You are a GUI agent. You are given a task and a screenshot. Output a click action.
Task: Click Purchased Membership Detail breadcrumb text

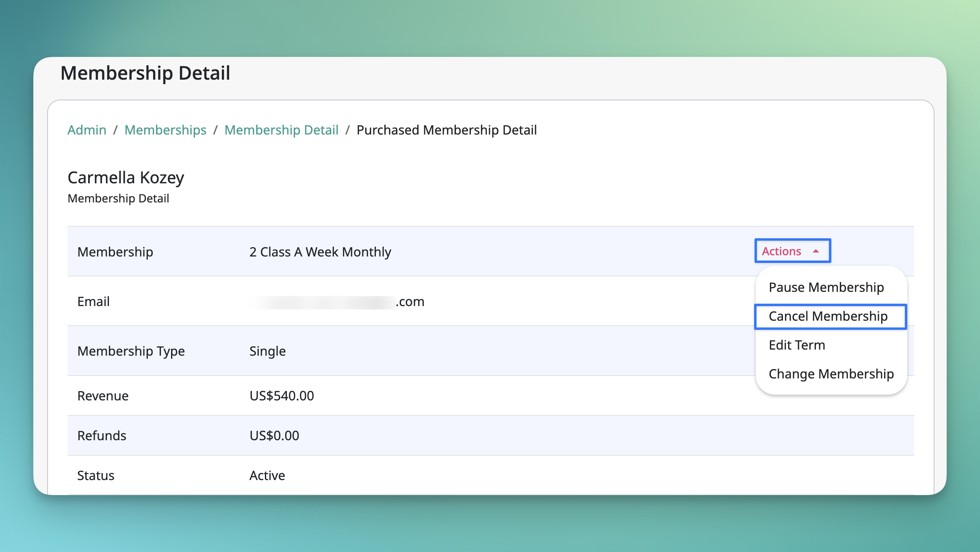point(447,130)
